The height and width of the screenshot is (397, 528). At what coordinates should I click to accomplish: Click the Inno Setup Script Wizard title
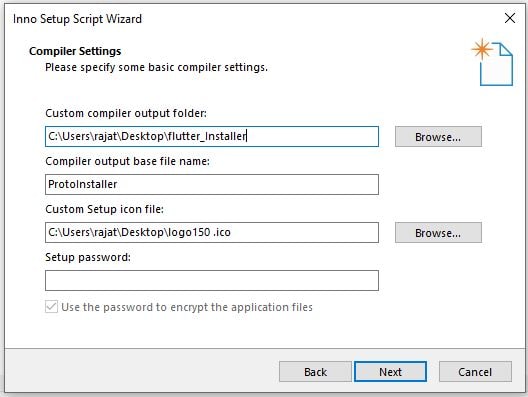(x=77, y=19)
